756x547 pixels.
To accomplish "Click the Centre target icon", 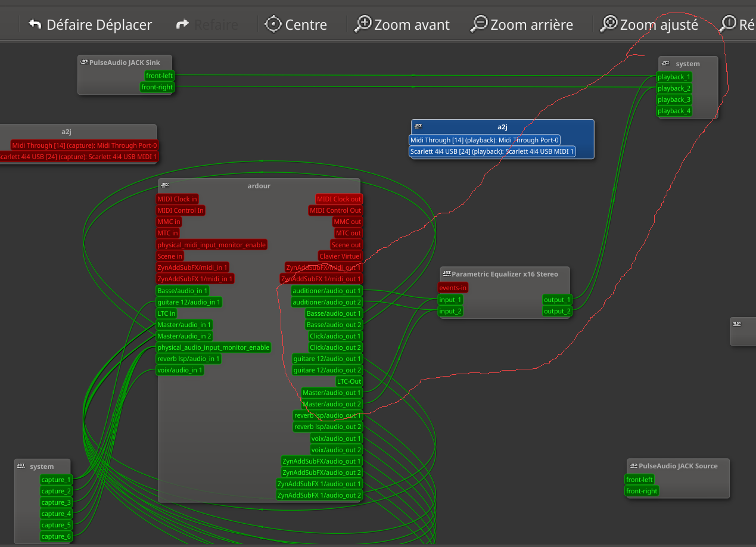I will click(x=273, y=24).
